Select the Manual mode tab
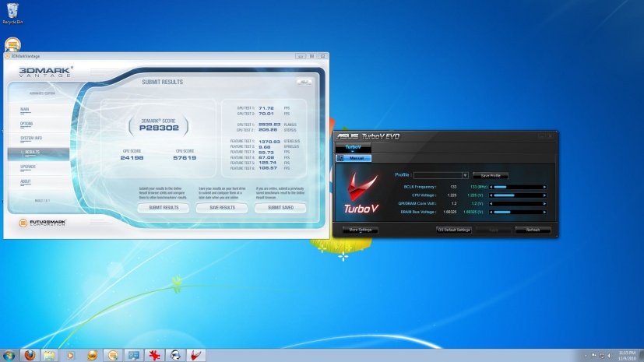 coord(354,158)
